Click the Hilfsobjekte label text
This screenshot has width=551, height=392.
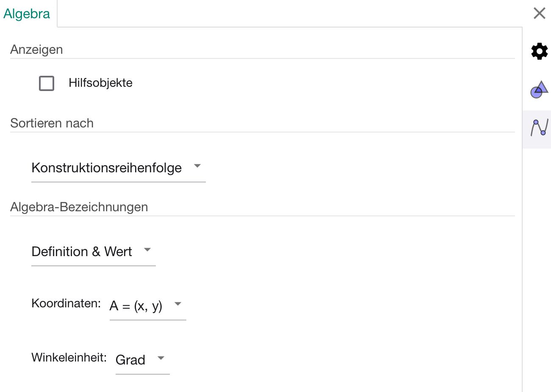point(100,83)
